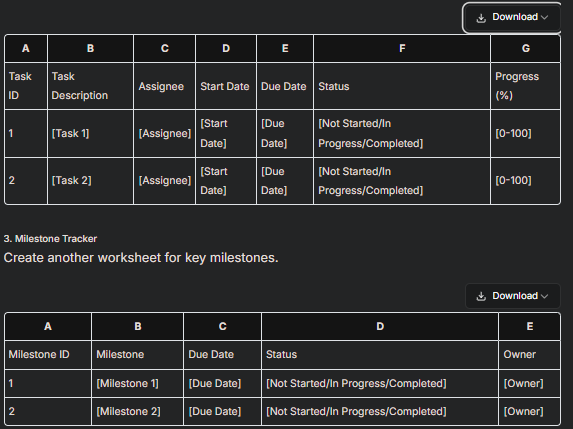Click the '[Due Date]' cell in the Task 1 row
The width and height of the screenshot is (573, 429).
[x=285, y=133]
